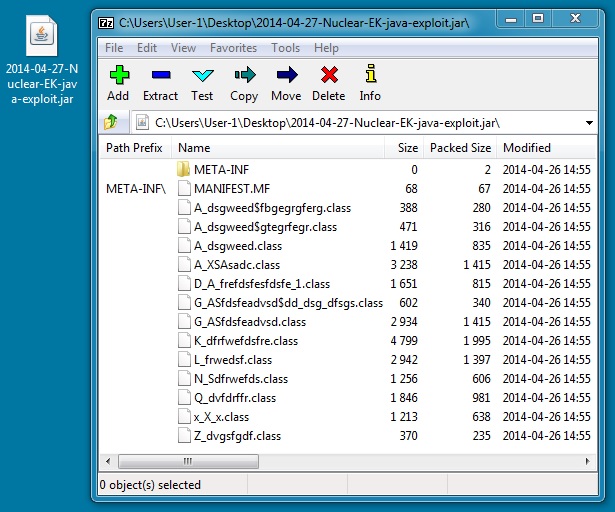Select the K_dfrfwefdsfre.class file
This screenshot has width=615, height=512.
pos(245,341)
